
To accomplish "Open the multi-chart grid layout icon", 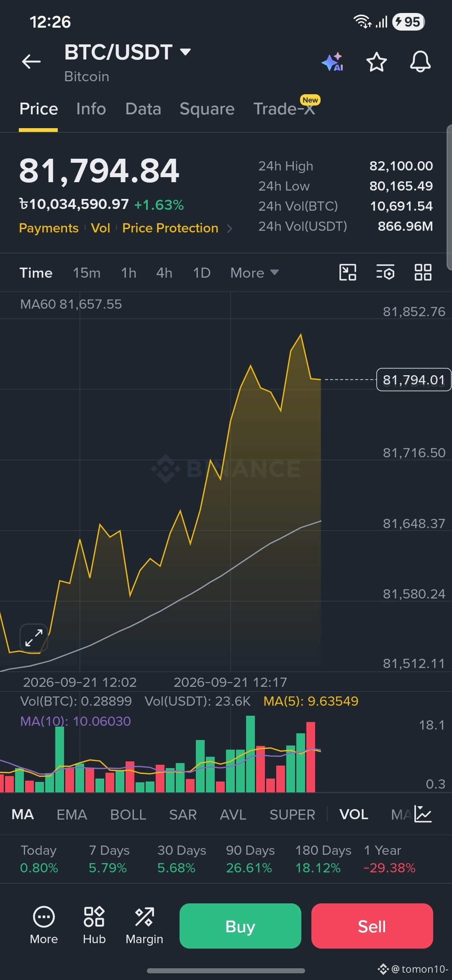I will pyautogui.click(x=423, y=273).
